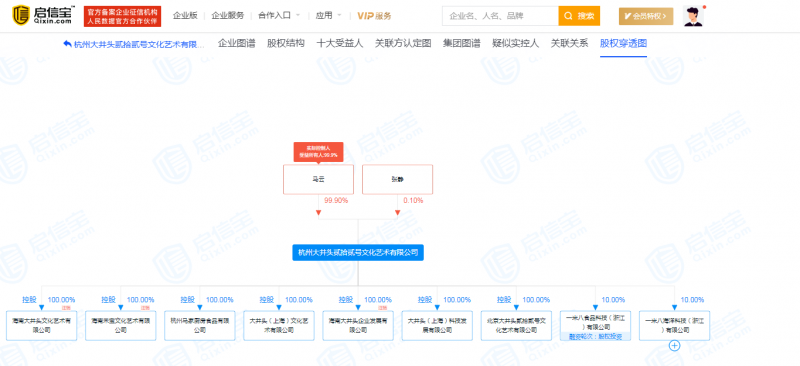Click the red arrow under 99.90%

coord(318,212)
